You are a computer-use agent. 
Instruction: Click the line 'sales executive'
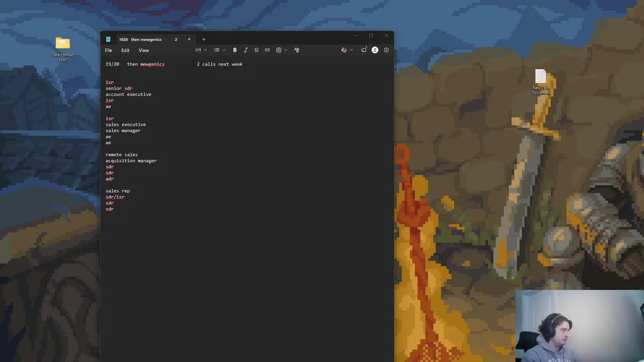[126, 125]
